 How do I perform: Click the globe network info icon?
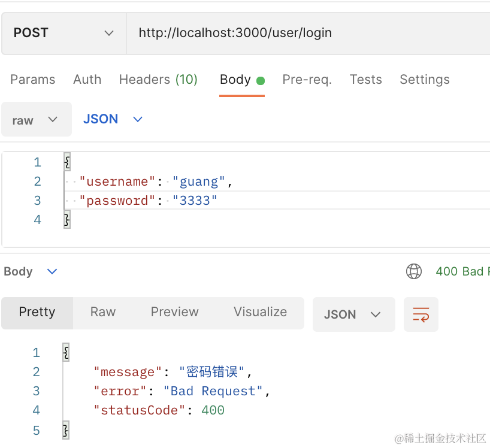[413, 271]
